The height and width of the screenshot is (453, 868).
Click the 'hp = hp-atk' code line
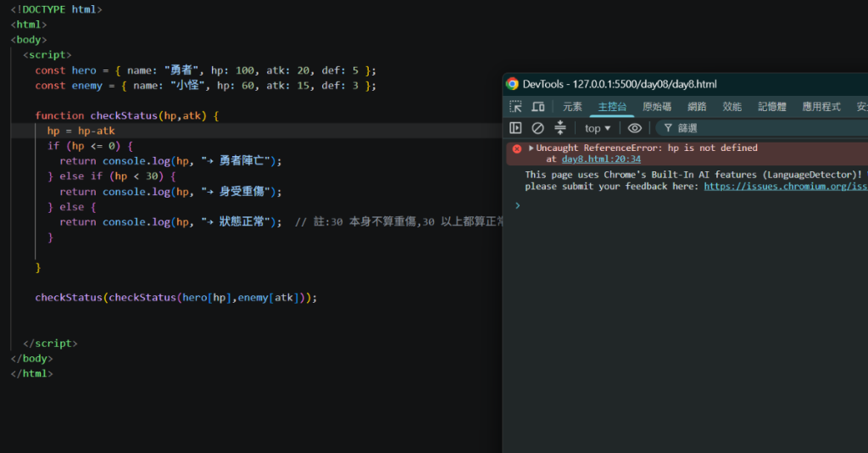point(81,131)
